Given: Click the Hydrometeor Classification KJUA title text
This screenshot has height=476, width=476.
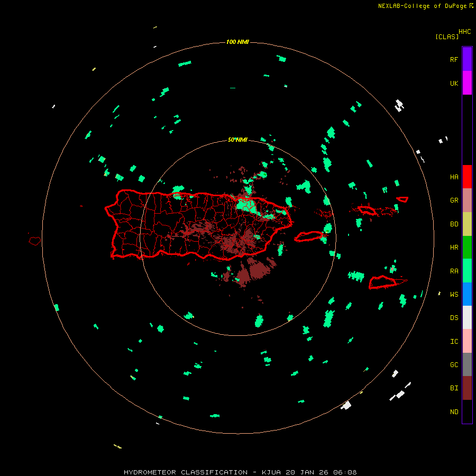Looking at the screenshot, I should (x=240, y=472).
